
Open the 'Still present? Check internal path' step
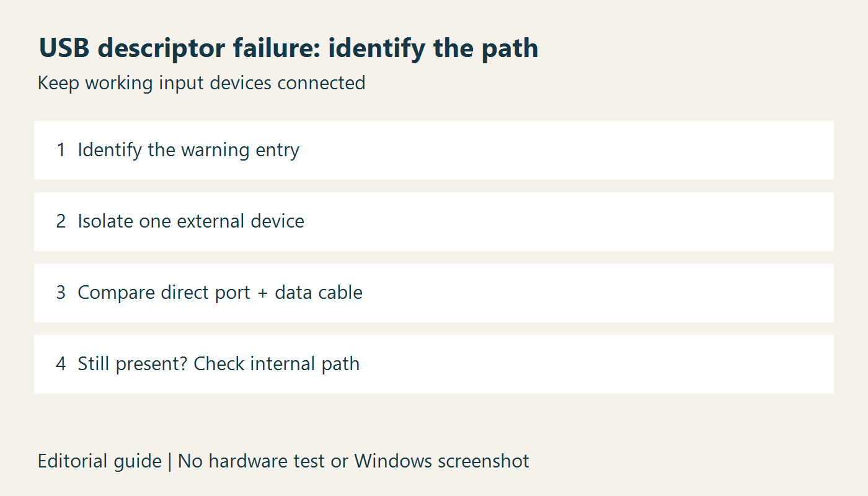click(x=434, y=365)
